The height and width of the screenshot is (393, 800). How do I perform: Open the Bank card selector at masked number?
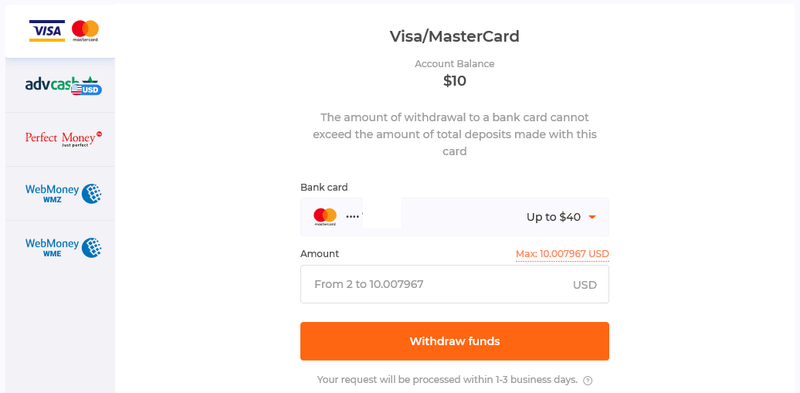coord(455,217)
